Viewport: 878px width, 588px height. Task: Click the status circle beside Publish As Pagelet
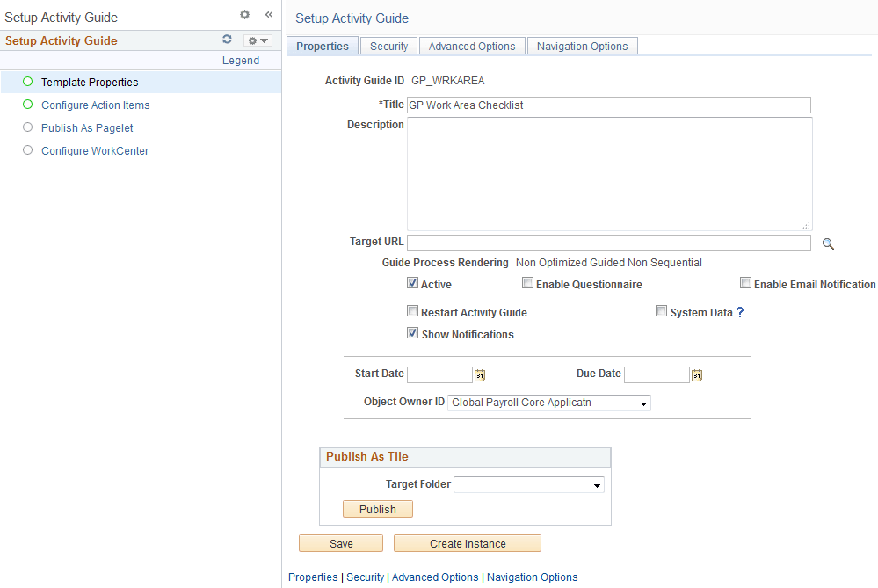pyautogui.click(x=27, y=127)
